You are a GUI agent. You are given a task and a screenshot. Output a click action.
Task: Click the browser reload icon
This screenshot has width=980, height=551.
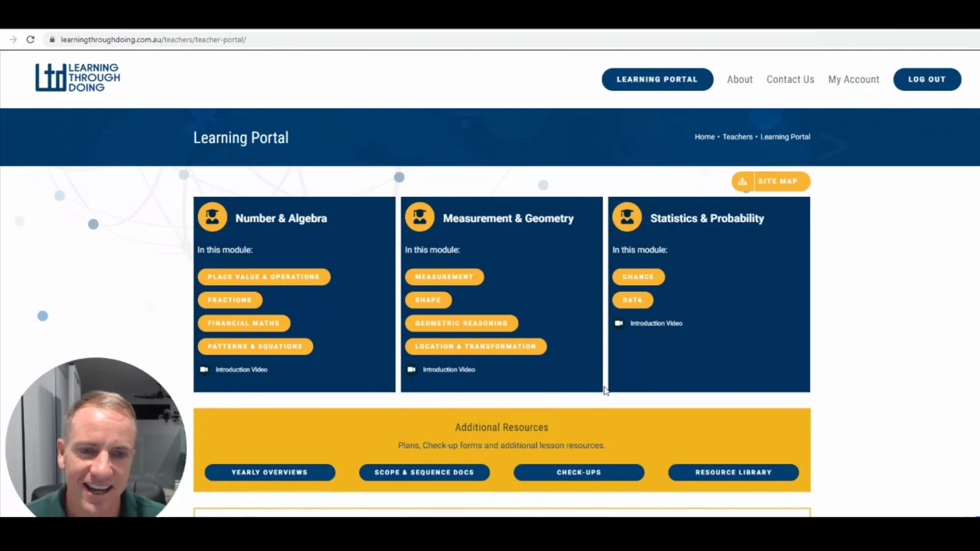31,39
